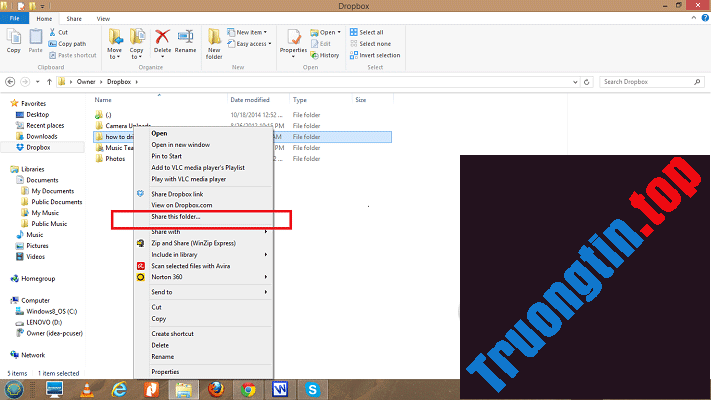Image resolution: width=711 pixels, height=400 pixels.
Task: Open the File tab
Action: (x=15, y=19)
